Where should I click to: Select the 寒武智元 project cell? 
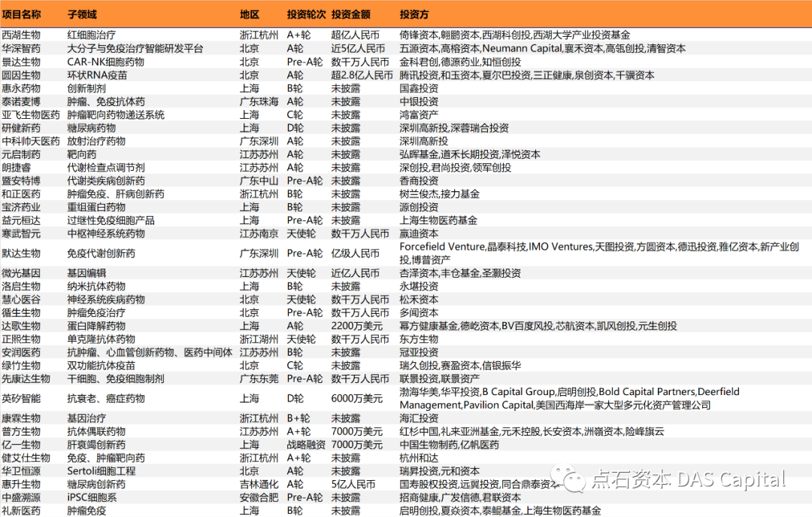point(21,234)
